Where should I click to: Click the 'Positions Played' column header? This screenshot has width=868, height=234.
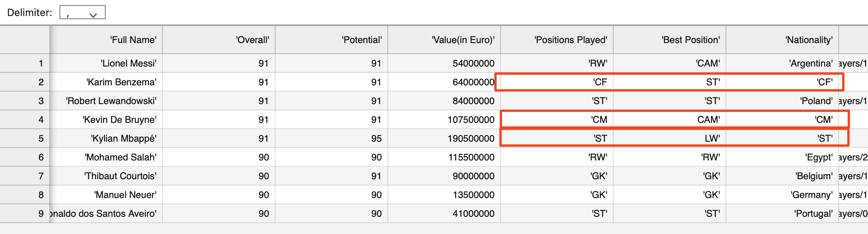[557, 40]
